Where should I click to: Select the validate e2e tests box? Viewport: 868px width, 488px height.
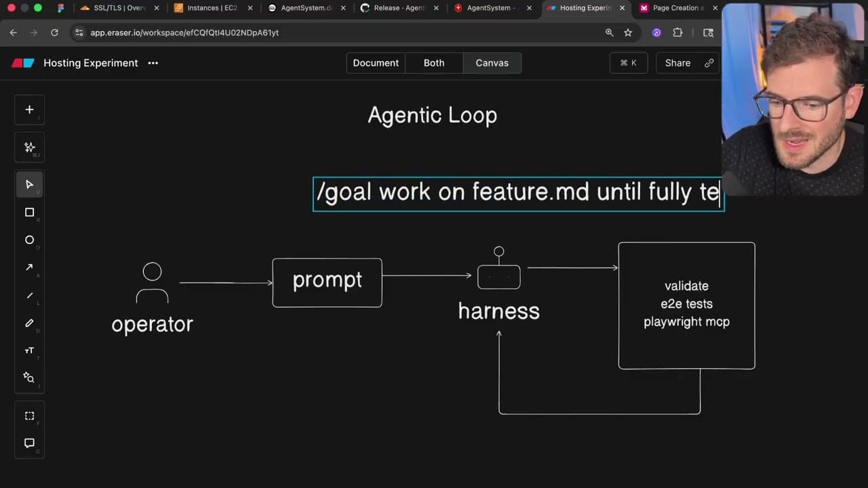tap(686, 305)
